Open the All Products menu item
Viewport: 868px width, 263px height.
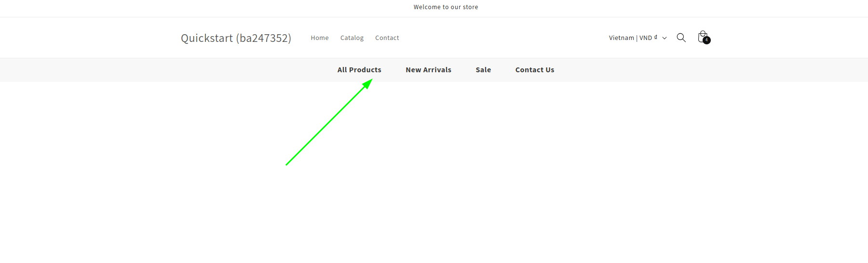(x=359, y=70)
